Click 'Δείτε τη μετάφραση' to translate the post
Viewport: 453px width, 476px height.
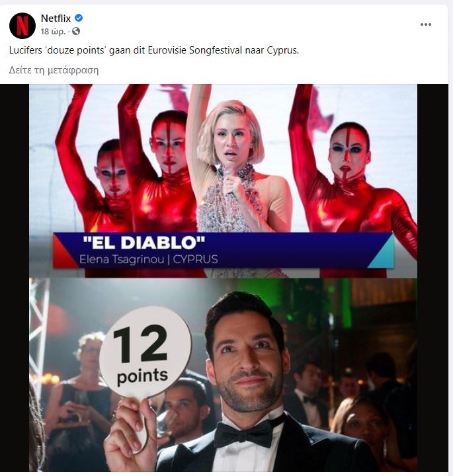point(54,70)
